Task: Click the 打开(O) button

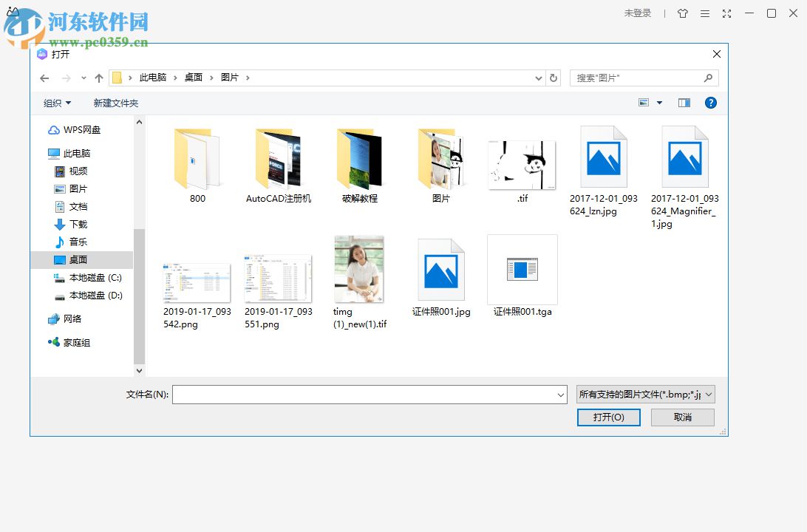Action: pos(608,417)
